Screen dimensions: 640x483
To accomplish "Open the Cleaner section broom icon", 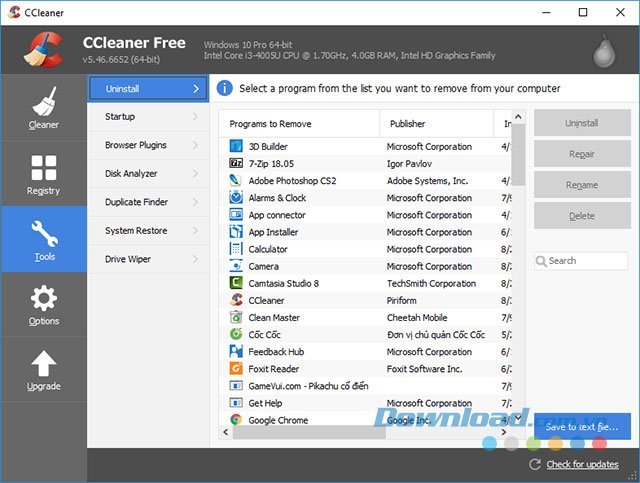I will click(44, 101).
